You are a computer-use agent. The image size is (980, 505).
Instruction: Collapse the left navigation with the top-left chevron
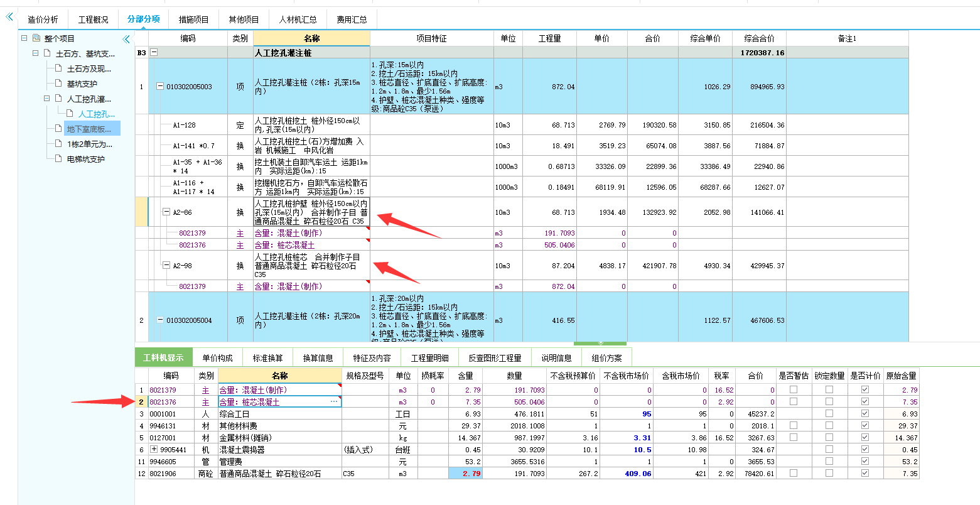(x=9, y=17)
